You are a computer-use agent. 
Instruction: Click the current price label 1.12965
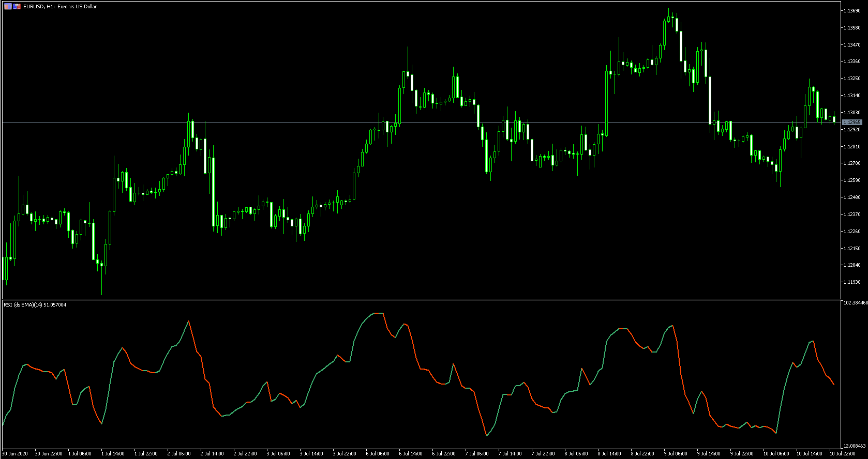852,123
